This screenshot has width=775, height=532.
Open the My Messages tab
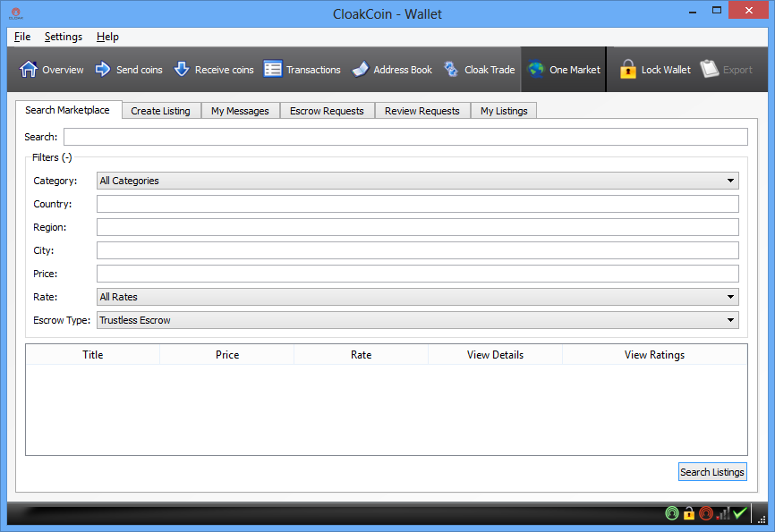pos(240,111)
